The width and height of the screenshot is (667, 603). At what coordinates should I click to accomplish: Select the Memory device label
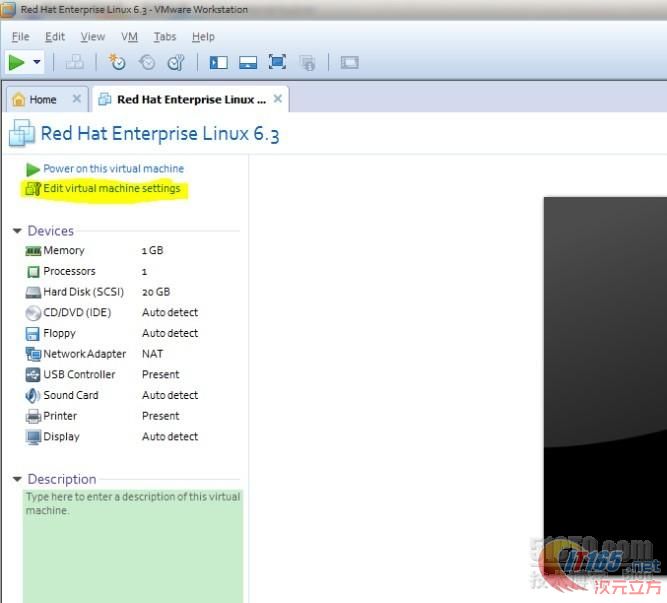coord(64,250)
